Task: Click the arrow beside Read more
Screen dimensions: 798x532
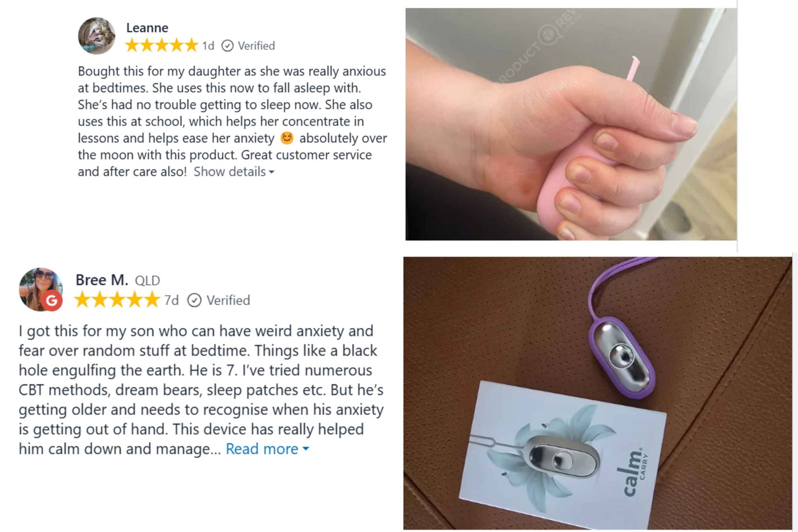Action: [x=306, y=449]
